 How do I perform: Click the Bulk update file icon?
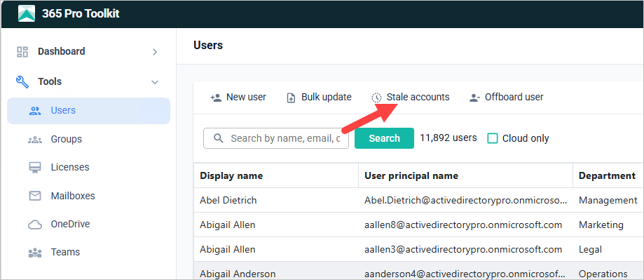(291, 98)
